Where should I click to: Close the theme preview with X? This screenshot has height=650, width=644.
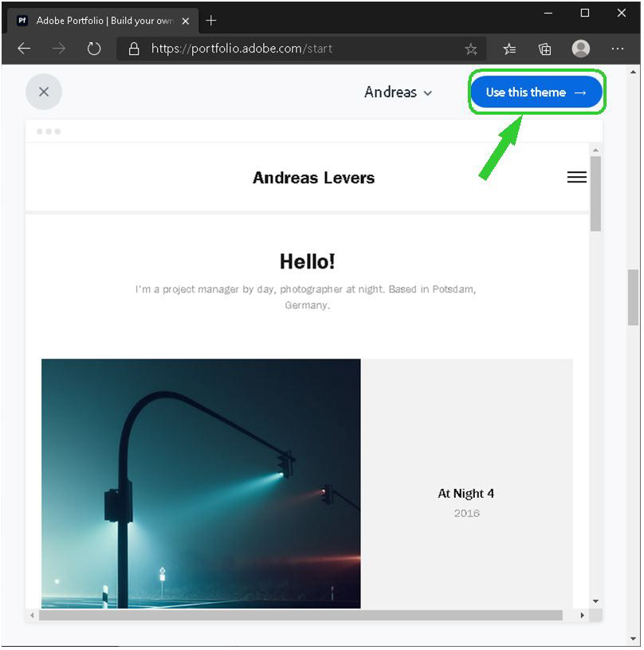[44, 92]
